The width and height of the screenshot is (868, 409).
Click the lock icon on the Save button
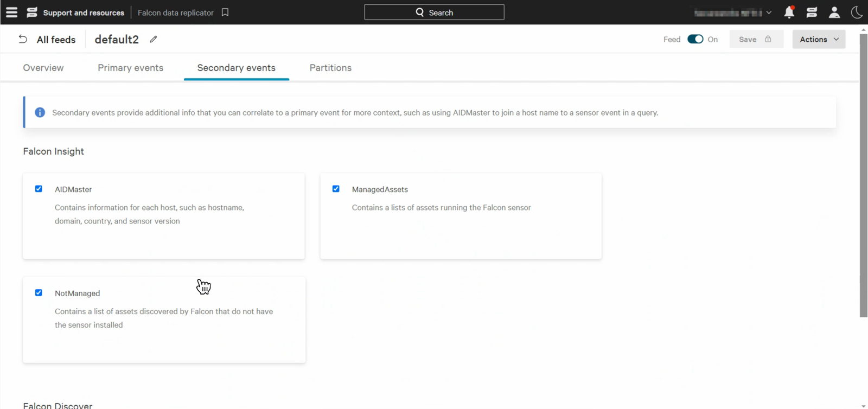pyautogui.click(x=768, y=39)
